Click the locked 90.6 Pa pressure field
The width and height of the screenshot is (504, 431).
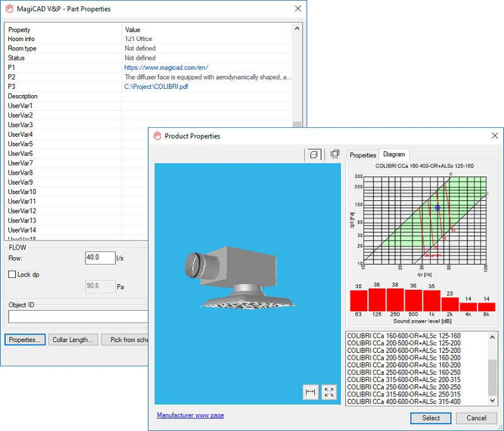coord(100,286)
